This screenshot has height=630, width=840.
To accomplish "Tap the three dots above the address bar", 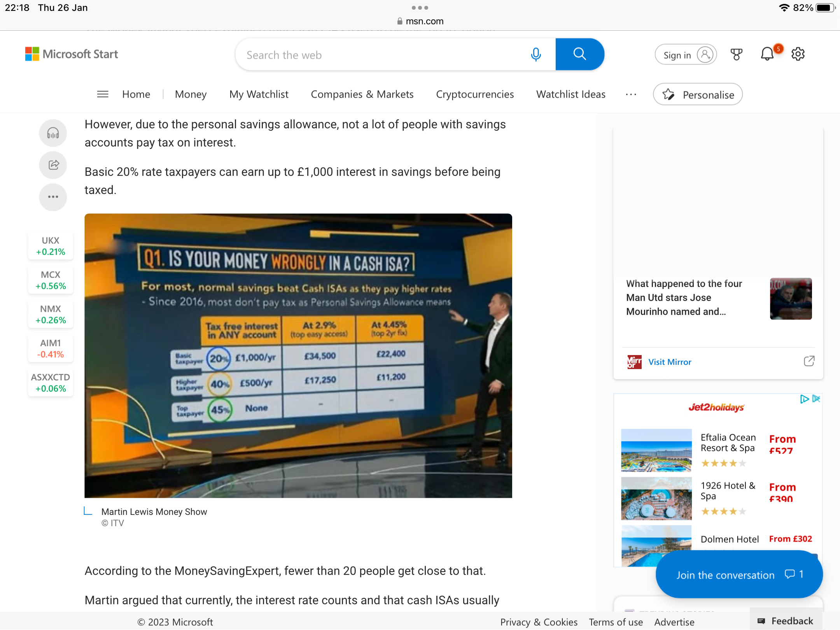I will 420,8.
